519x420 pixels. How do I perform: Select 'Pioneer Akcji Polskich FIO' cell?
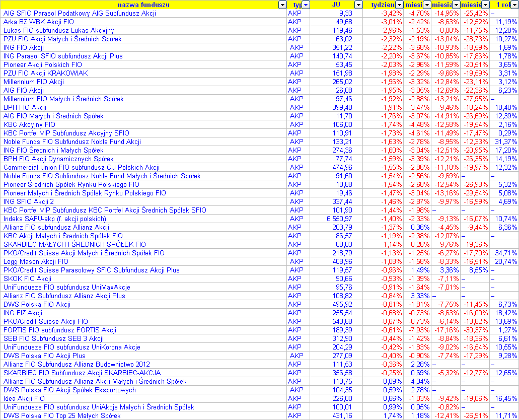pos(43,64)
